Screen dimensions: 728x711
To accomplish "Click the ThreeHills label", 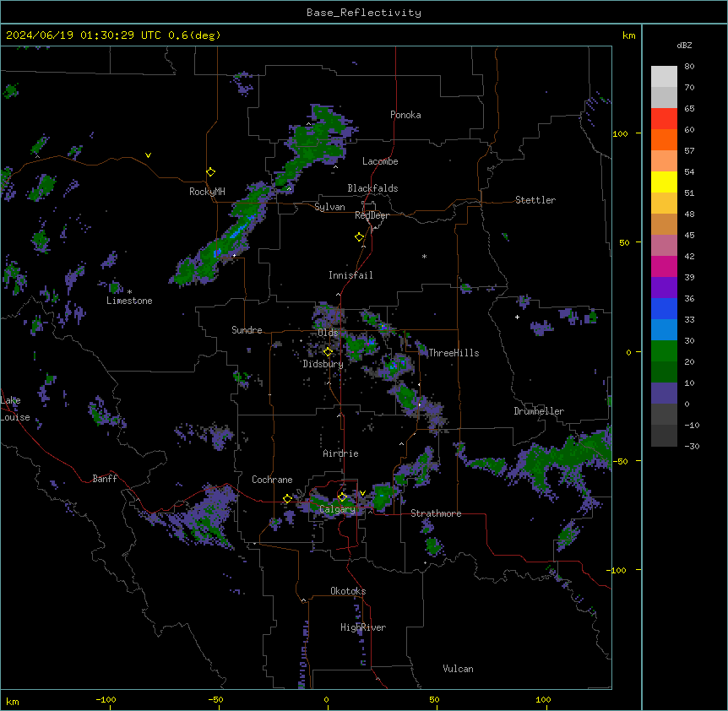I will coord(454,353).
